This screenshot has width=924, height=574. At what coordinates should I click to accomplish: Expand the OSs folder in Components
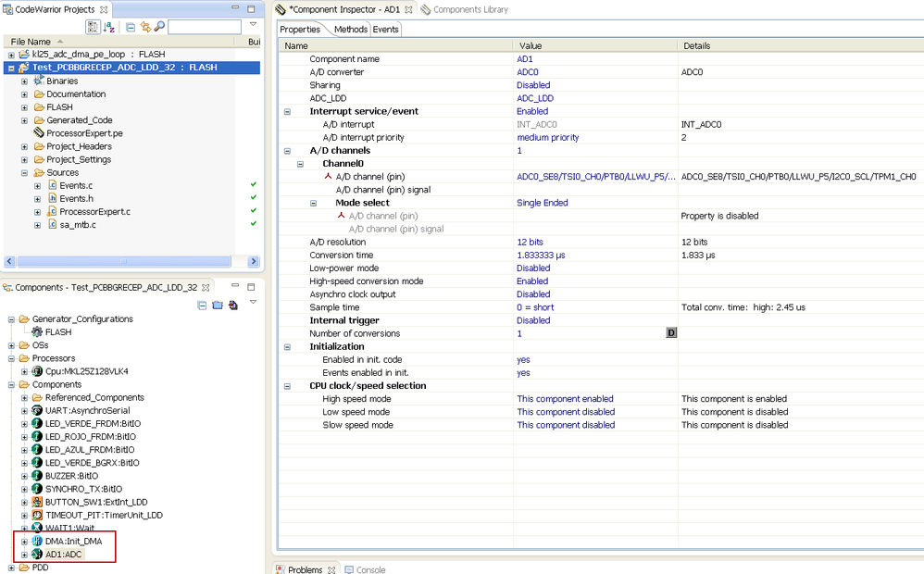tap(11, 345)
